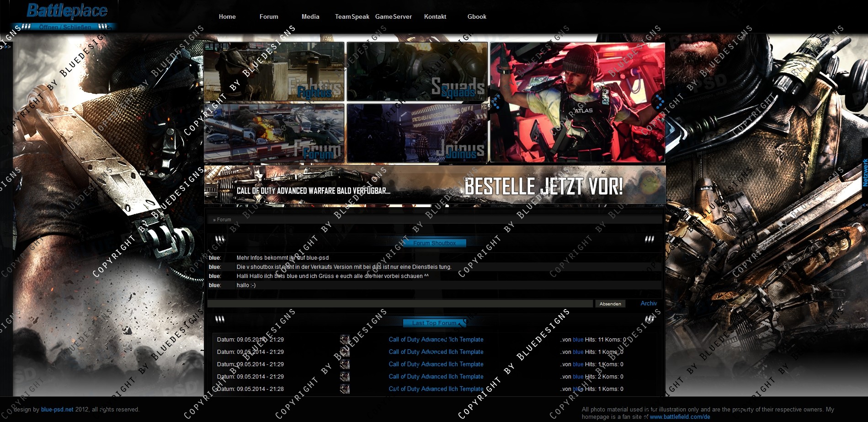
Task: Open the thread link with Hits: 2
Action: coord(436,376)
